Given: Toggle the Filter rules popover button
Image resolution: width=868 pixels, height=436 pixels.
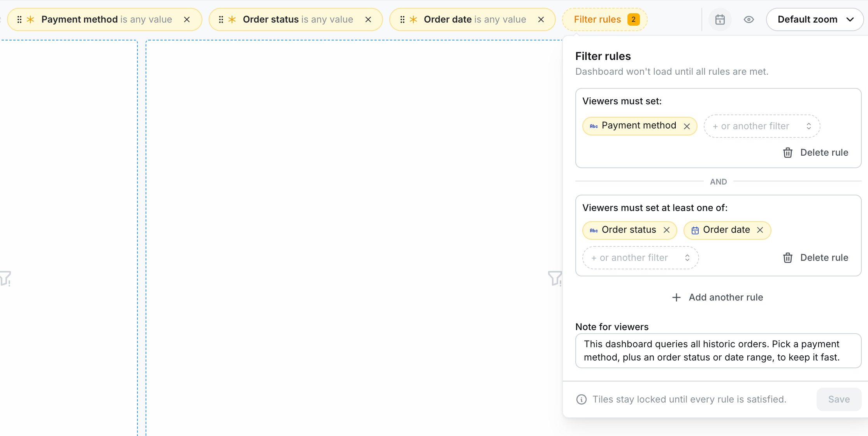Looking at the screenshot, I should (604, 19).
